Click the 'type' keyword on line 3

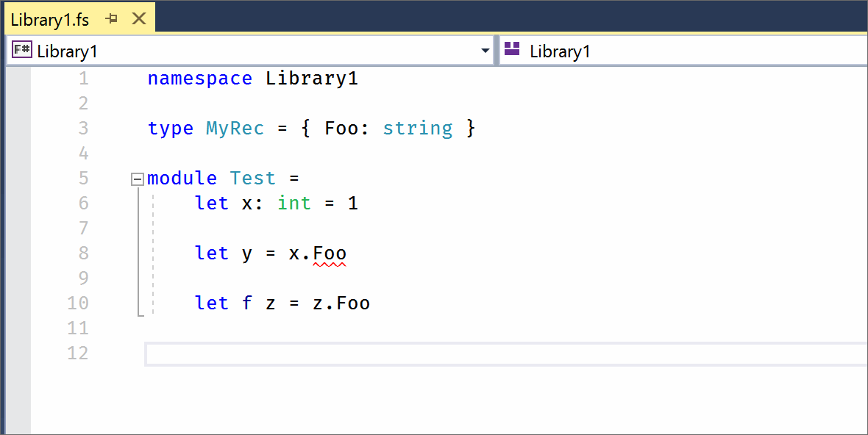pyautogui.click(x=171, y=129)
